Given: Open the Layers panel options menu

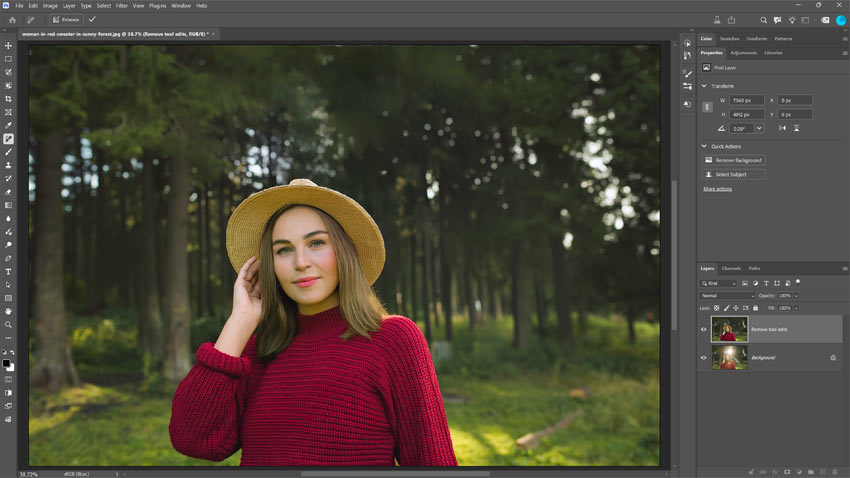Looking at the screenshot, I should tap(845, 269).
